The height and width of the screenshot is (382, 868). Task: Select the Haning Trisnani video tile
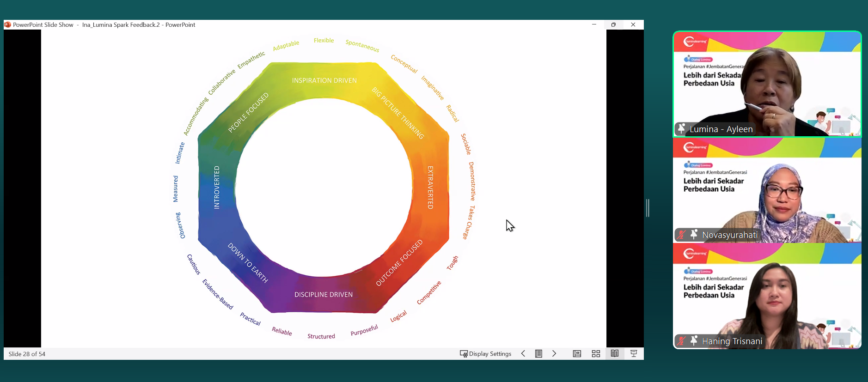[767, 296]
